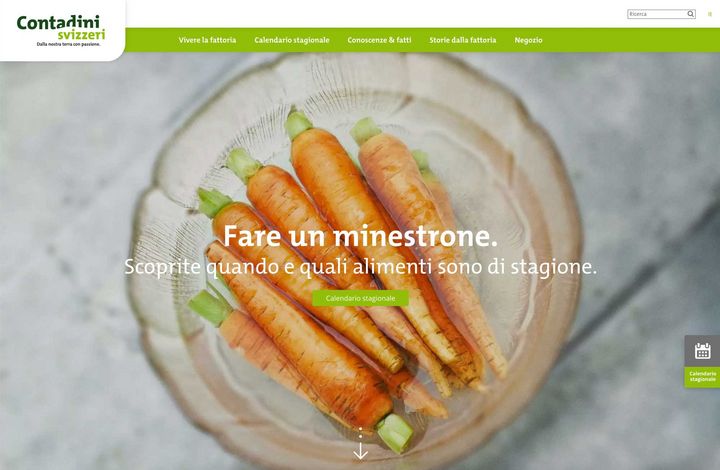Screen dimensions: 720x470
Task: Click the three dots above the scroll arrow
Action: [x=360, y=433]
